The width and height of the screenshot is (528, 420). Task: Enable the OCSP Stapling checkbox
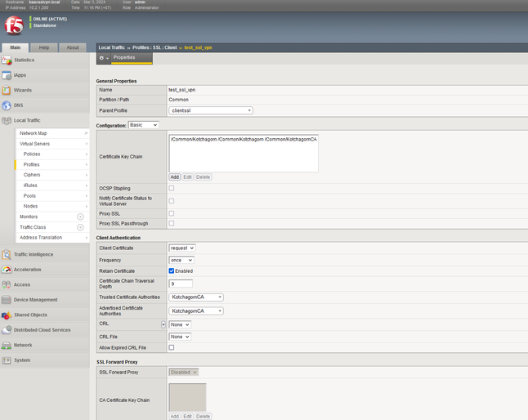(172, 188)
